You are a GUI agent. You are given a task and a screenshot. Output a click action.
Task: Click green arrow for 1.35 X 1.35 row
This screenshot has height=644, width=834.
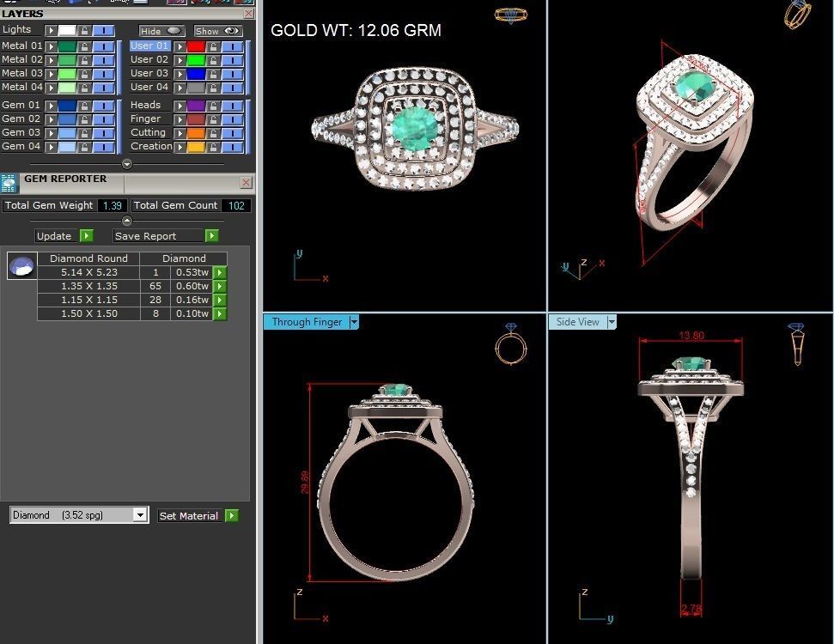tap(220, 286)
